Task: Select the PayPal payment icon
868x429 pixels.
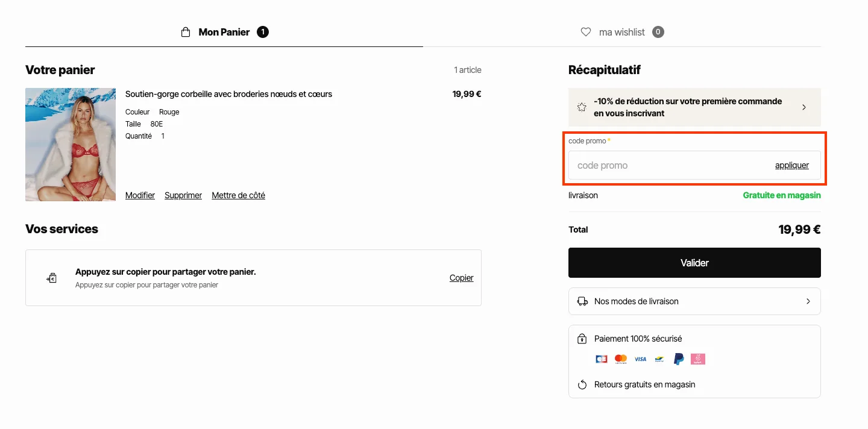Action: click(x=678, y=359)
